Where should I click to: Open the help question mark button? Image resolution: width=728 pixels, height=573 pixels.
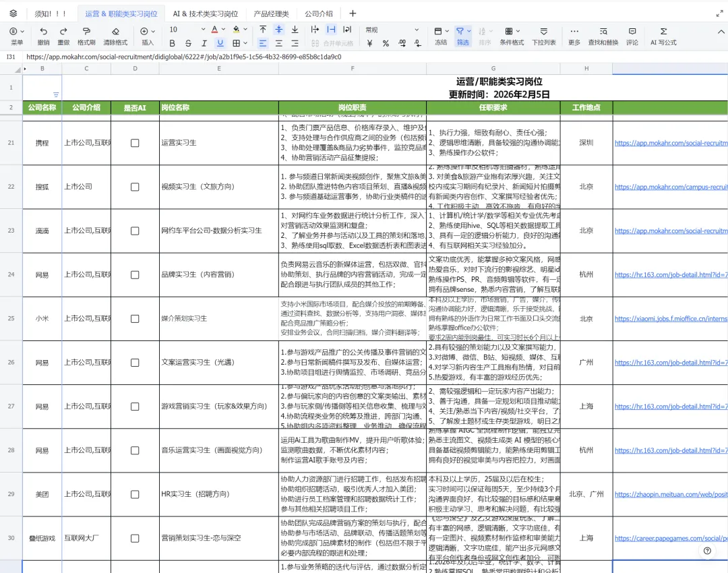(707, 551)
